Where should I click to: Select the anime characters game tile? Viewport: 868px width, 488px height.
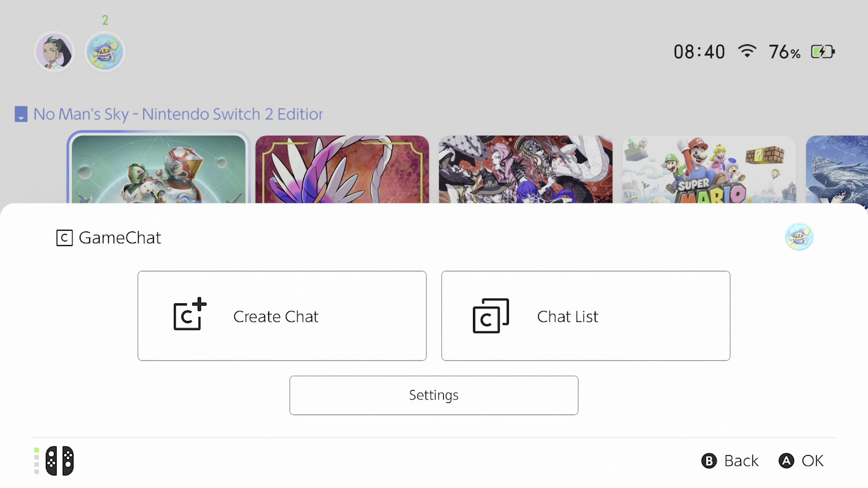[x=526, y=169]
